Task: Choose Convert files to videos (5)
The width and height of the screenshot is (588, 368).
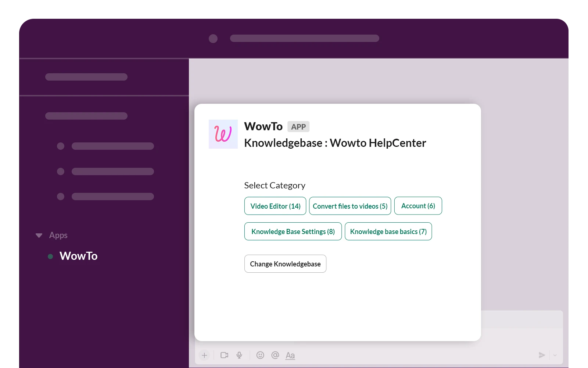Action: point(350,206)
